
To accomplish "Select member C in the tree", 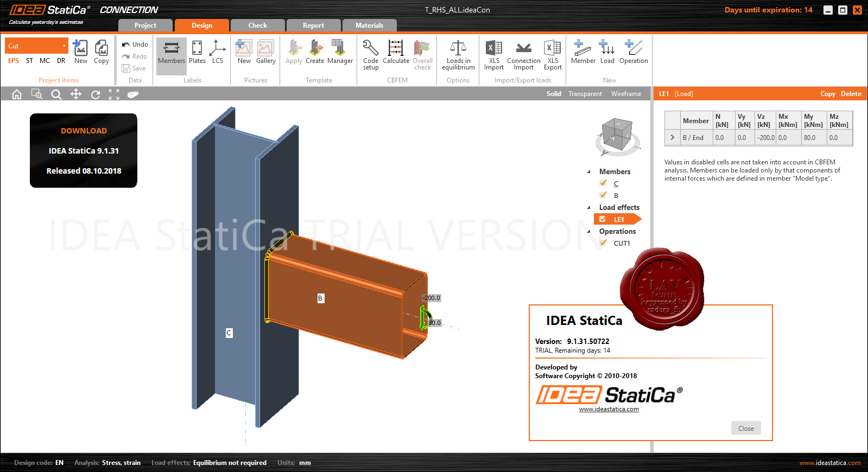I will [x=616, y=184].
